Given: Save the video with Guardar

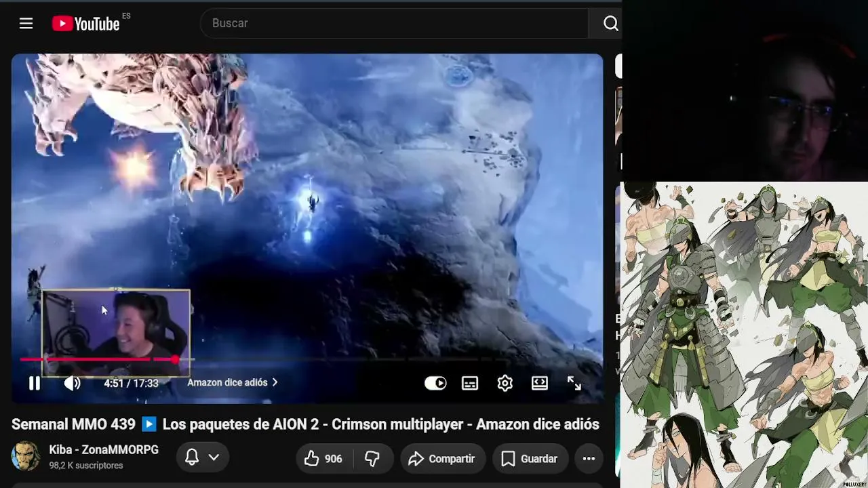Looking at the screenshot, I should pos(530,459).
